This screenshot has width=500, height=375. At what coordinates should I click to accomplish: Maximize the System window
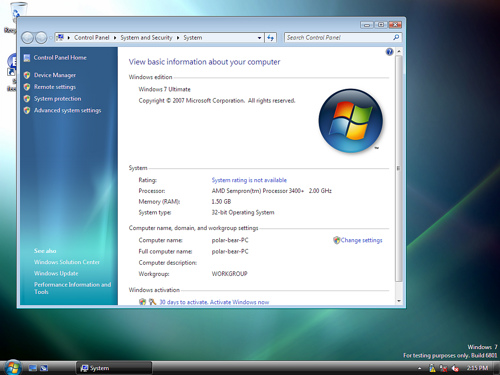click(x=380, y=25)
